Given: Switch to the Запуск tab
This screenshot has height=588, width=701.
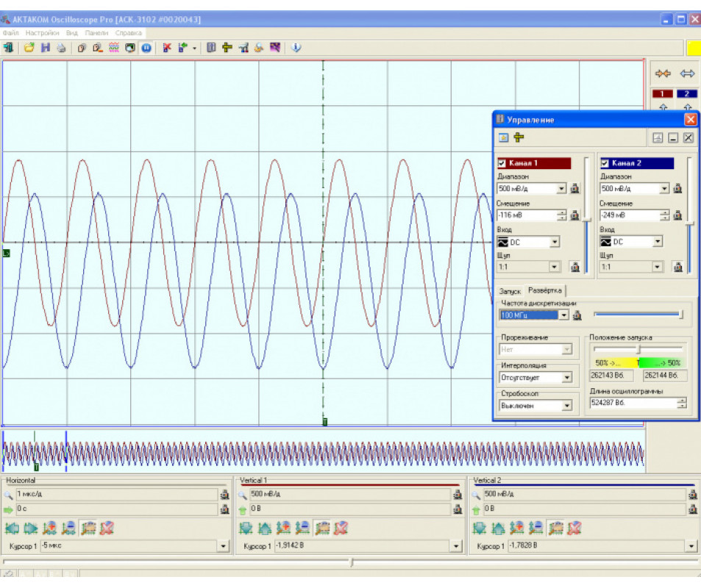Looking at the screenshot, I should [x=510, y=291].
